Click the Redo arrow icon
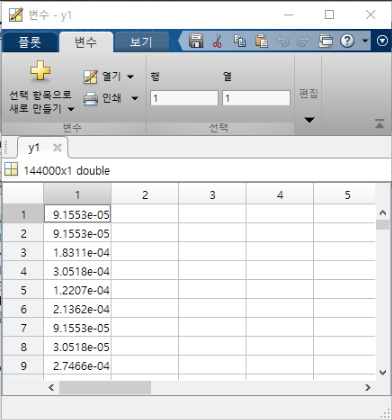Screen dimensions: 392x420 pos(304,41)
